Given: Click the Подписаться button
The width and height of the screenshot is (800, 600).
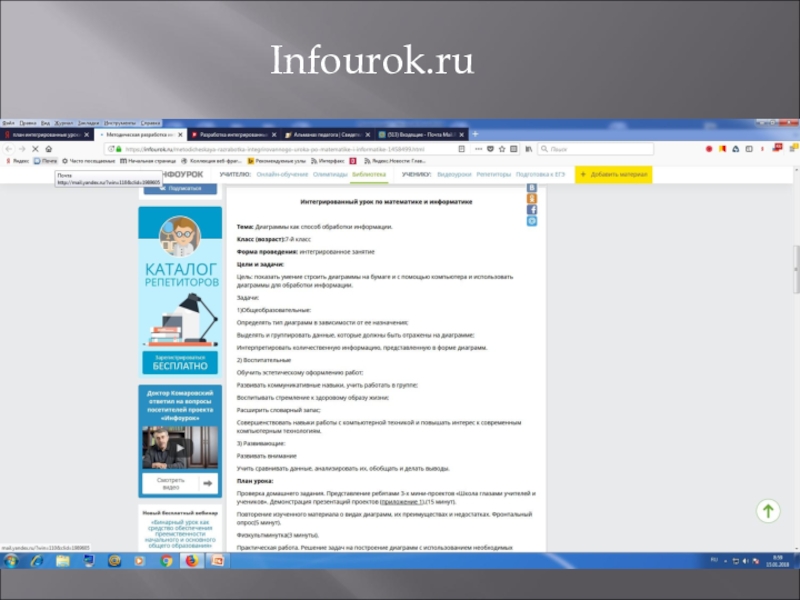Looking at the screenshot, I should [180, 189].
